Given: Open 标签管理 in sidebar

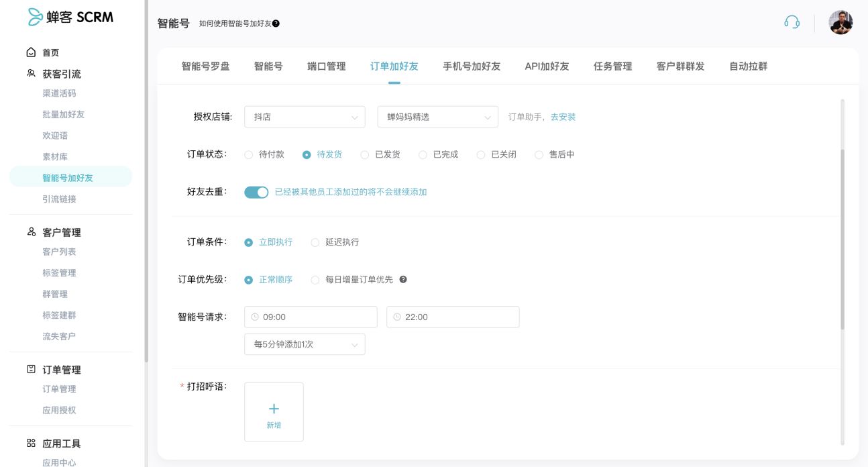Looking at the screenshot, I should coord(59,273).
